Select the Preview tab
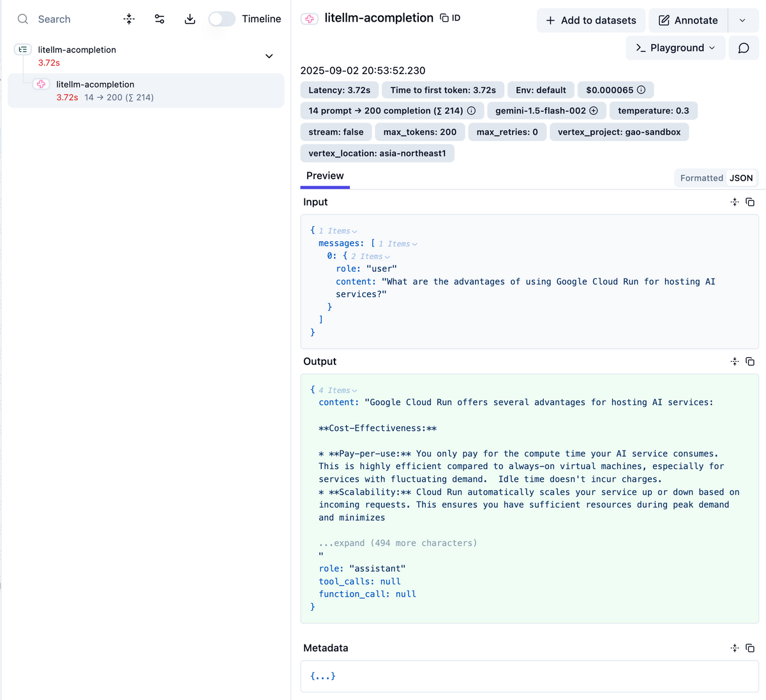Screen dimensions: 766x700 click(325, 176)
